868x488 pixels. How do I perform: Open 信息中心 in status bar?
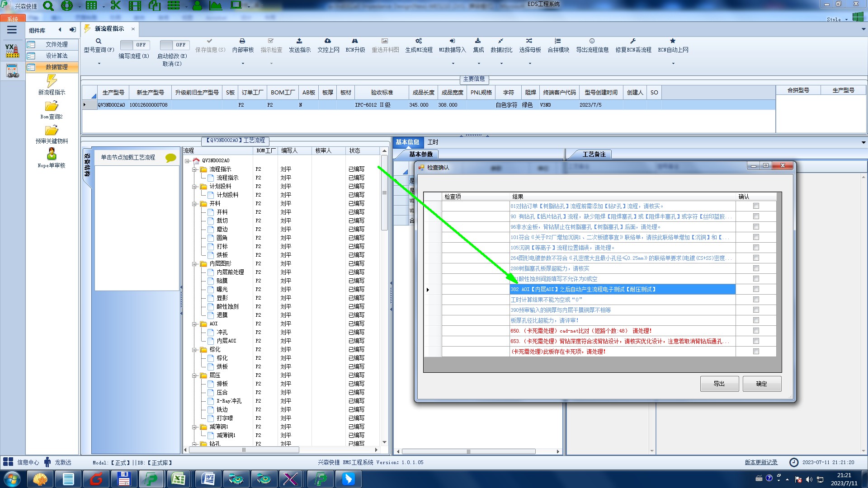pyautogui.click(x=21, y=462)
